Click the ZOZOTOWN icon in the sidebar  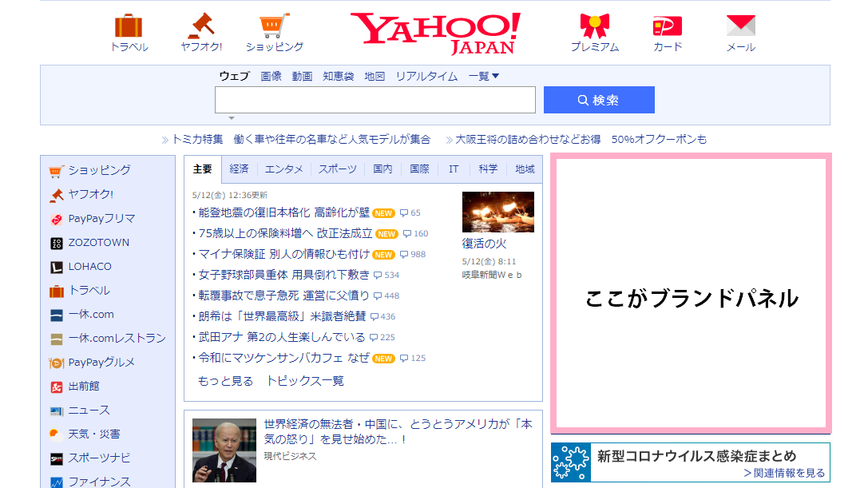[57, 243]
